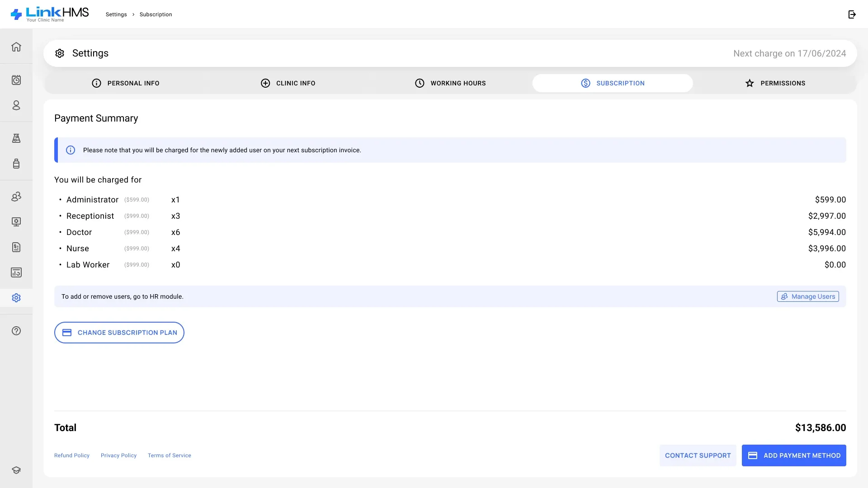Select the Subscription tab
The width and height of the screenshot is (868, 488).
(x=613, y=83)
